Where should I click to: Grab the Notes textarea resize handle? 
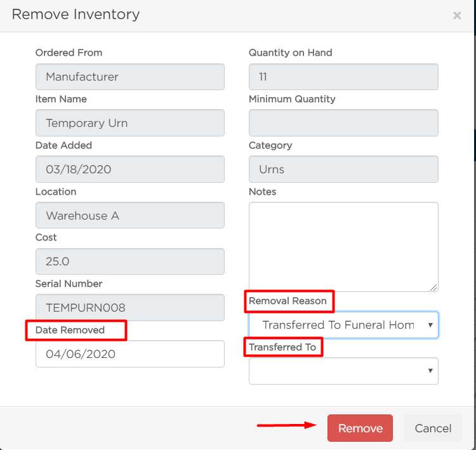433,288
